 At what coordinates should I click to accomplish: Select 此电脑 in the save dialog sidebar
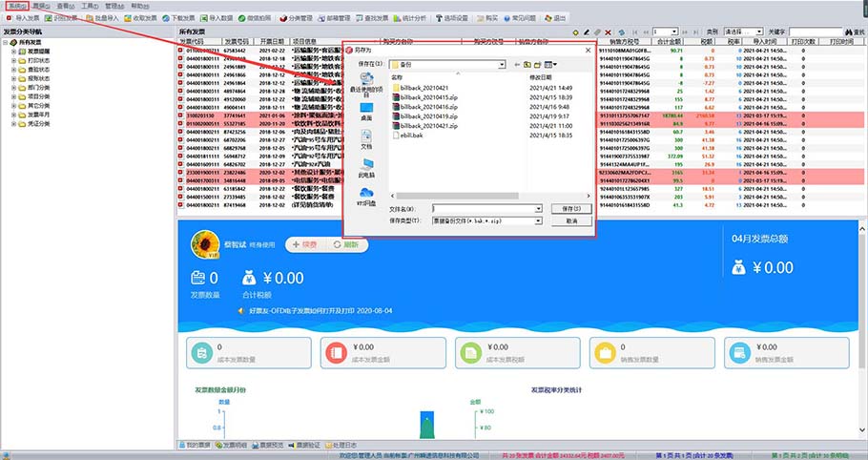coord(367,170)
